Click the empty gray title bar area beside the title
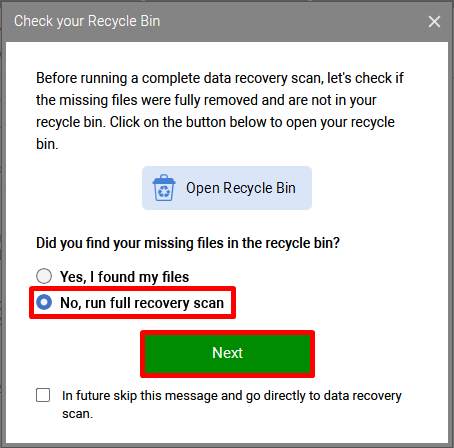The height and width of the screenshot is (448, 454). [x=293, y=22]
